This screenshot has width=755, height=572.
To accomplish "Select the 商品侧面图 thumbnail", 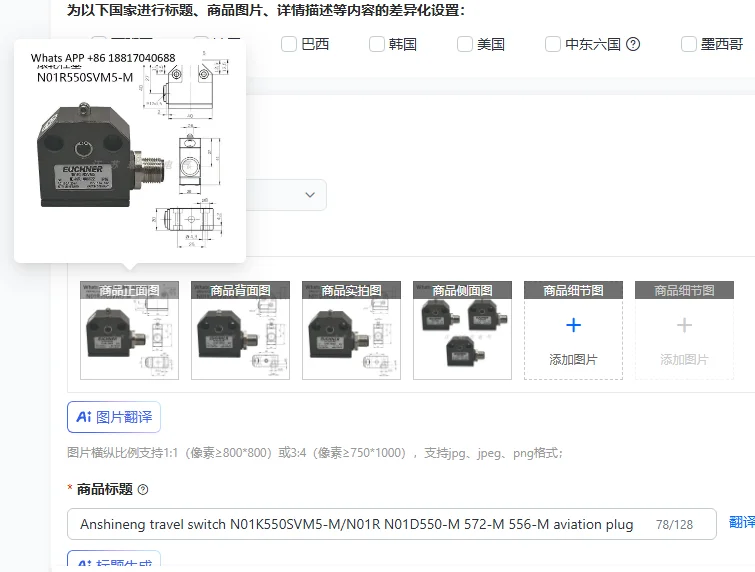I will [x=462, y=330].
